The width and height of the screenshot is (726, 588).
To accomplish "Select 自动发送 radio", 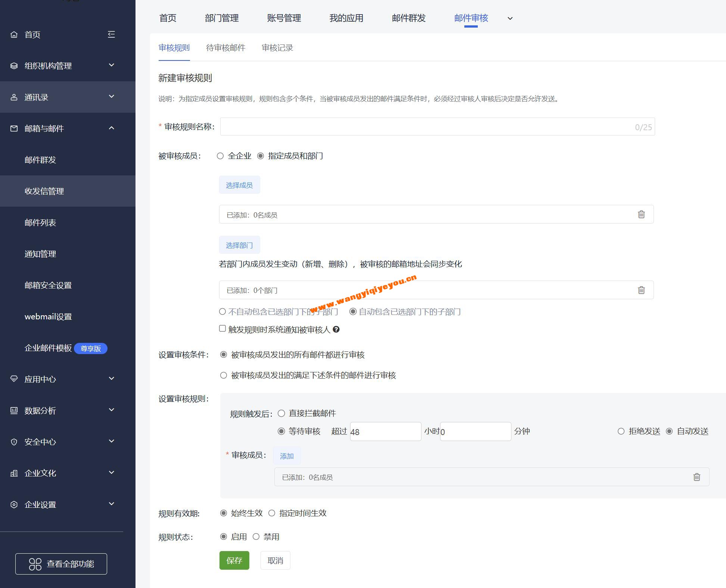I will pyautogui.click(x=669, y=431).
